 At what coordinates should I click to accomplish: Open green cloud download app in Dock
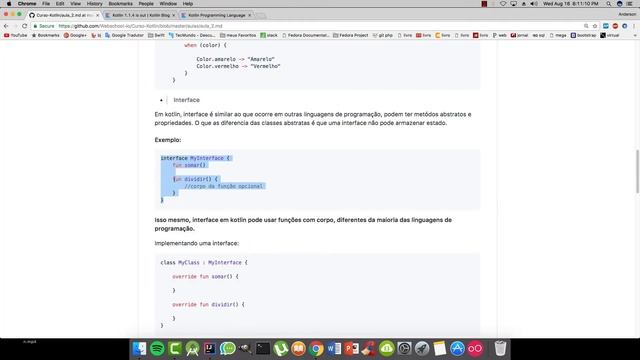pos(387,349)
